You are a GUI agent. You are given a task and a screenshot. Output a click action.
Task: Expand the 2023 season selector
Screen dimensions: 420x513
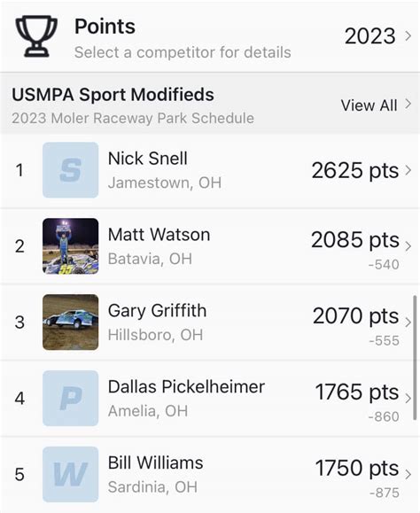tap(377, 35)
